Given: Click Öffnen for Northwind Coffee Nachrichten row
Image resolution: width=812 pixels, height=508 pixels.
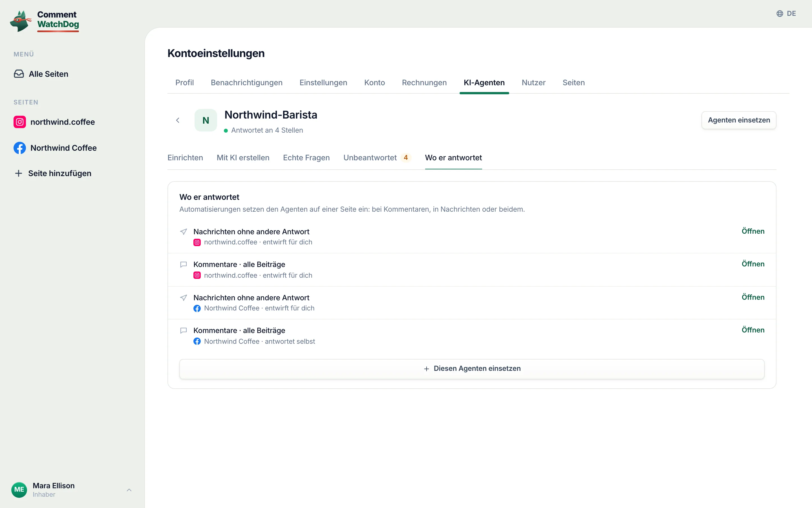Looking at the screenshot, I should pyautogui.click(x=753, y=297).
